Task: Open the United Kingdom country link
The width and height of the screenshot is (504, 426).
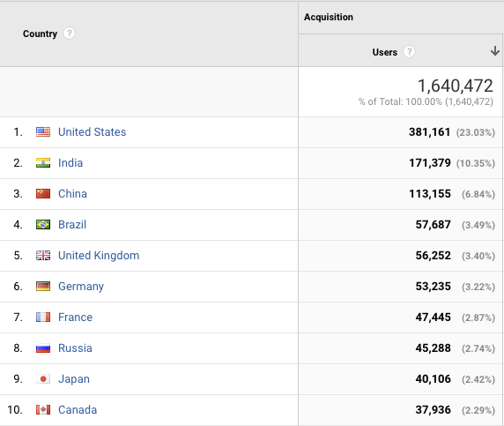Action: tap(99, 256)
